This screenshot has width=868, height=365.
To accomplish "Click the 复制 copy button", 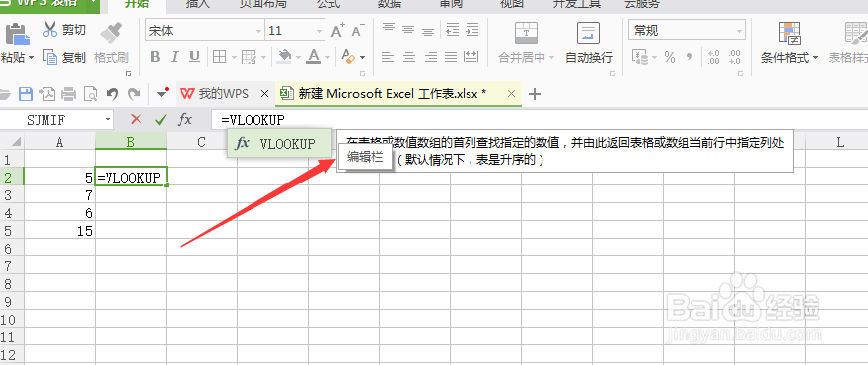I will 64,57.
